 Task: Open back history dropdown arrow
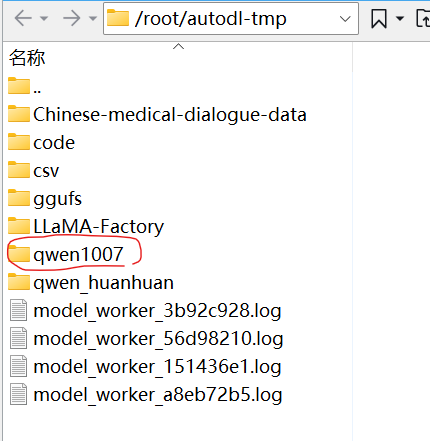click(44, 18)
